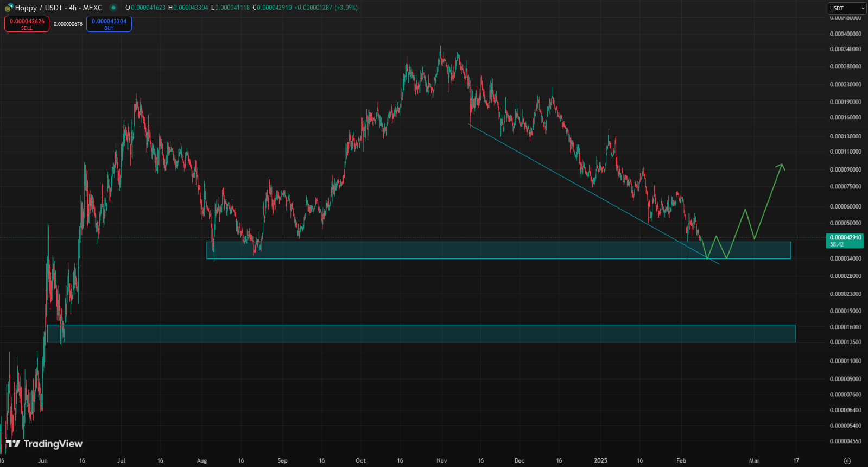Select the upper teal support zone rectangle
The width and height of the screenshot is (868, 467).
click(498, 250)
